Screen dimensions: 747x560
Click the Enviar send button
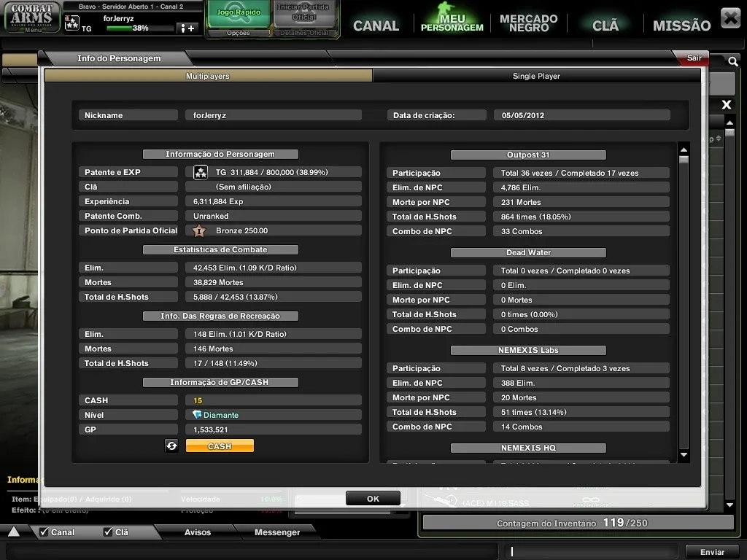pos(712,552)
